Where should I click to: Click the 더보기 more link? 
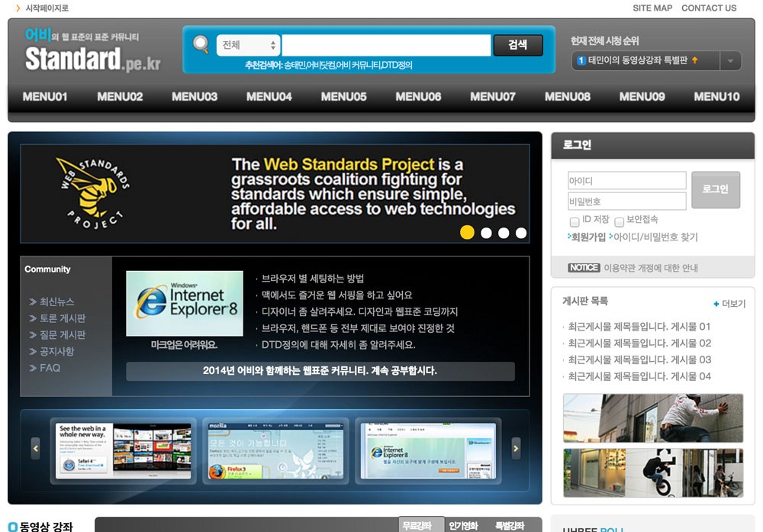tap(733, 304)
